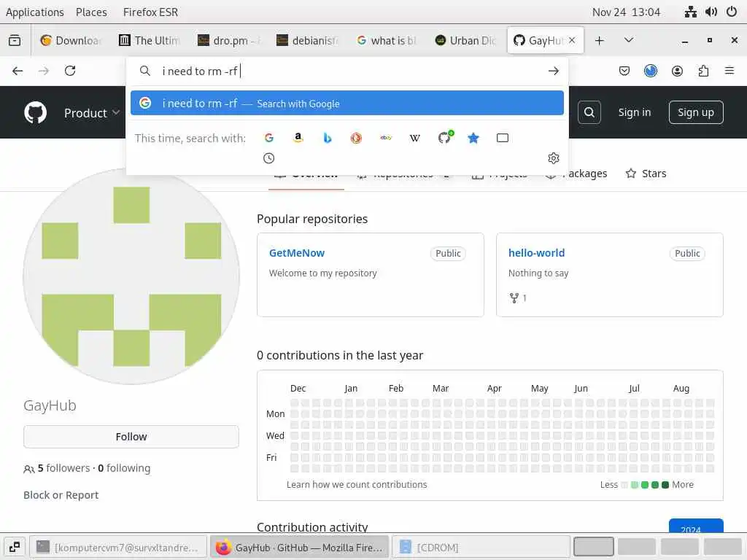The width and height of the screenshot is (747, 560).
Task: Search open tabs via the tab icon
Action: 503,138
